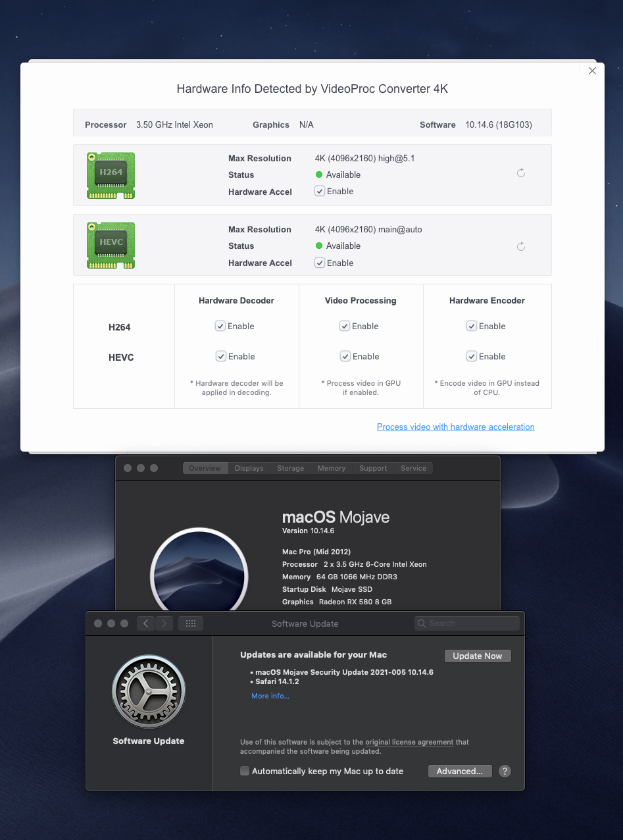The width and height of the screenshot is (623, 840).
Task: Click the Hardware Decoder column header
Action: pyautogui.click(x=236, y=300)
